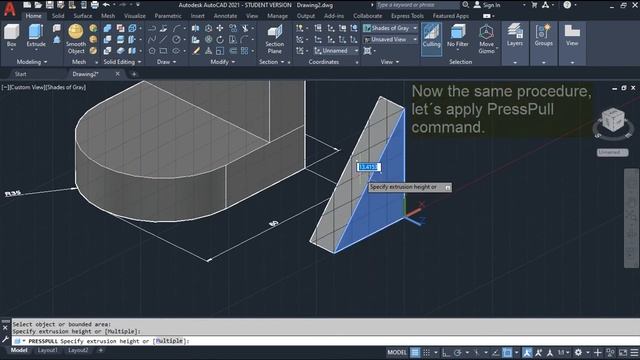Screen dimensions: 640x360
Task: Click the Save disk quick-access icon
Action: [x=49, y=5]
